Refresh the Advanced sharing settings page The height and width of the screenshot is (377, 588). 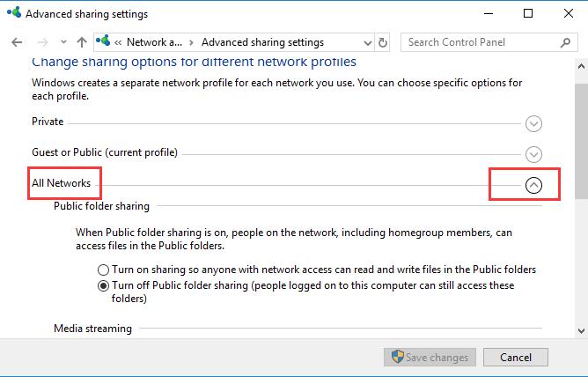[x=383, y=42]
